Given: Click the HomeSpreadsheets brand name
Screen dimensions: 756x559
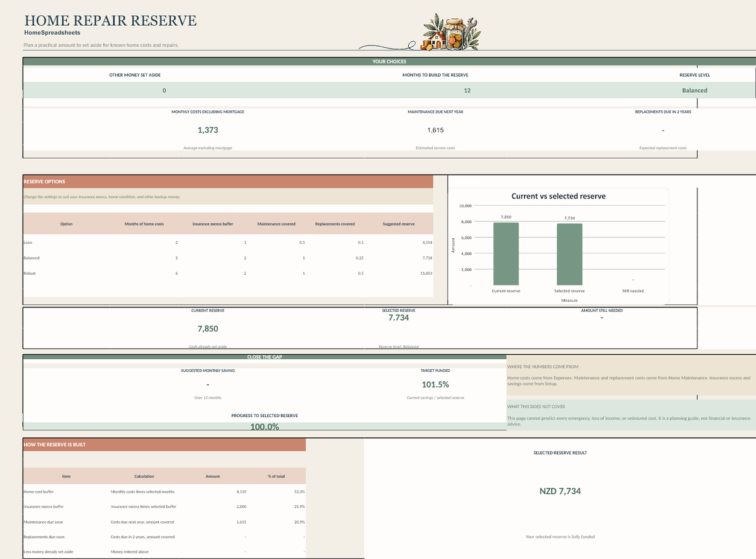Looking at the screenshot, I should coord(52,32).
